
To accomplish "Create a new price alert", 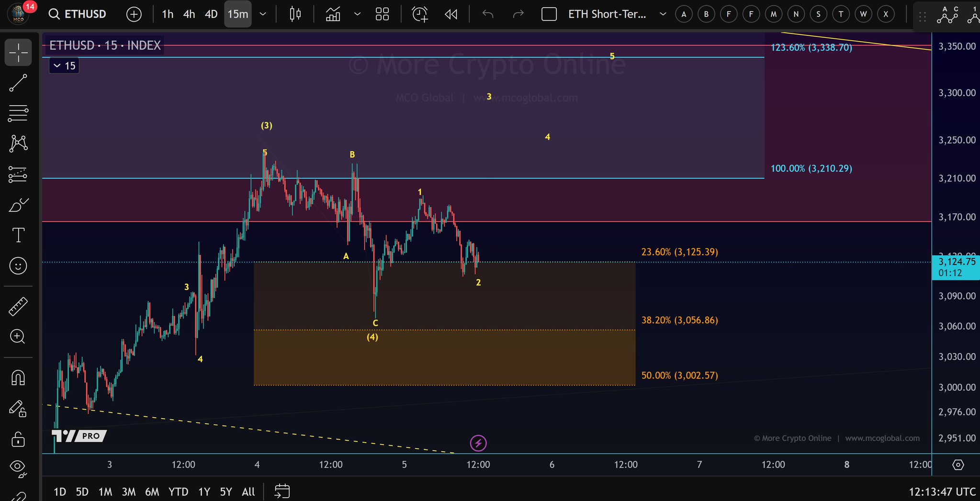I will [x=420, y=14].
